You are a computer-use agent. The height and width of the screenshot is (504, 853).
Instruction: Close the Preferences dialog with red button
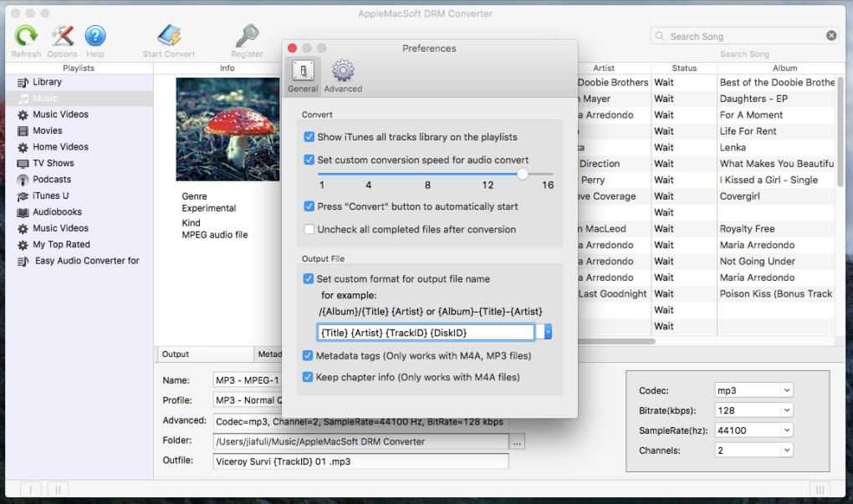click(292, 48)
